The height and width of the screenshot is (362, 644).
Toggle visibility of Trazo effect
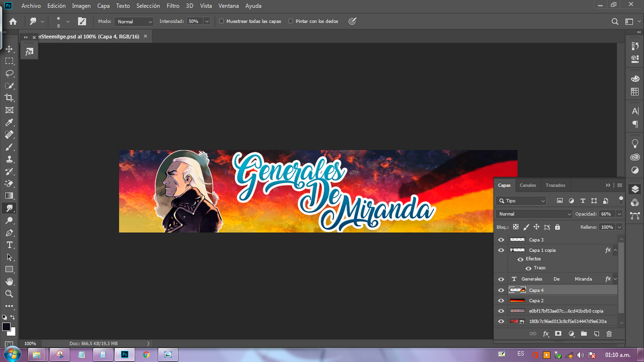click(528, 268)
